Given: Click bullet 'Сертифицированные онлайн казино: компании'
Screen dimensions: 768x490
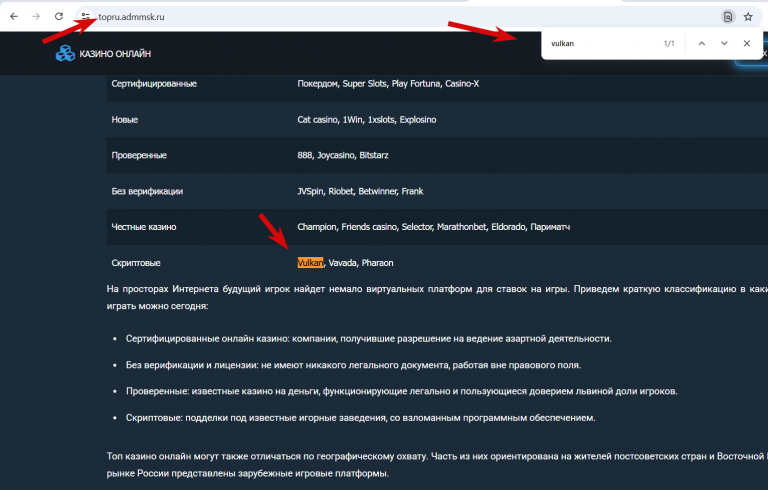Looking at the screenshot, I should 368,339.
